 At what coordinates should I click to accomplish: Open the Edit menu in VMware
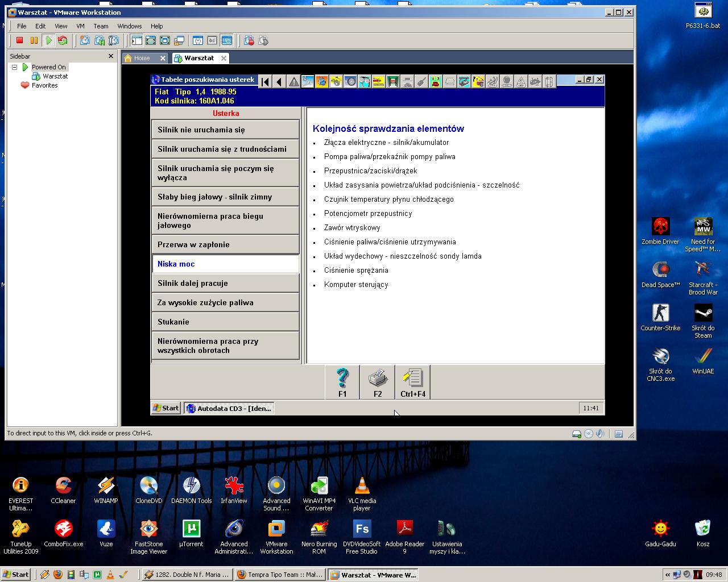40,26
